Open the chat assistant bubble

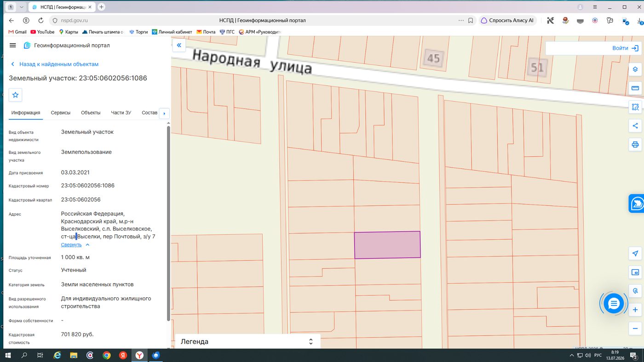pos(614,303)
